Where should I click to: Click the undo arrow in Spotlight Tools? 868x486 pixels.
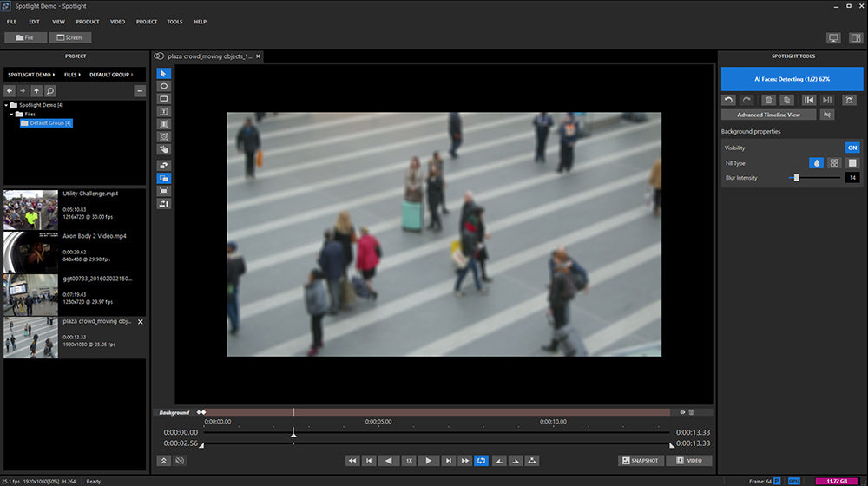(x=729, y=100)
